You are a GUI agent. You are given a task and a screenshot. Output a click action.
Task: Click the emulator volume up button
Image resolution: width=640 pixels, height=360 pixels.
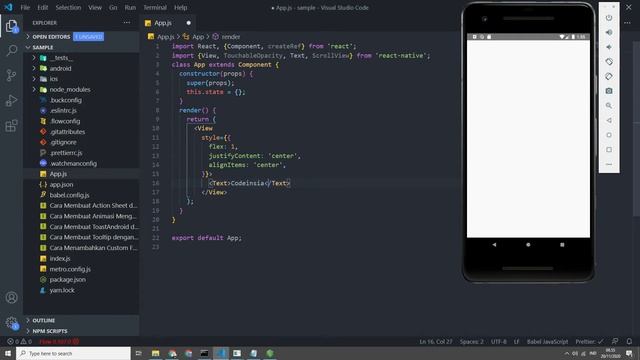[609, 33]
